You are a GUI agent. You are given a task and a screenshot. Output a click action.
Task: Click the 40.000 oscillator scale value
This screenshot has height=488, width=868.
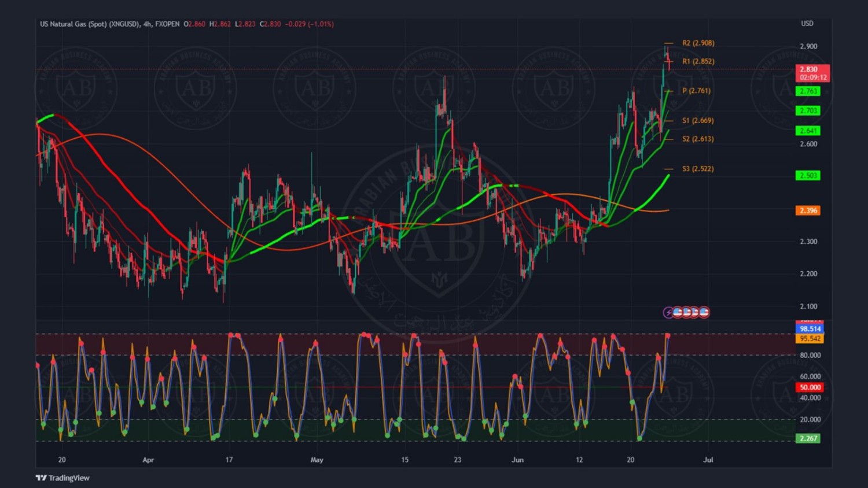click(810, 398)
